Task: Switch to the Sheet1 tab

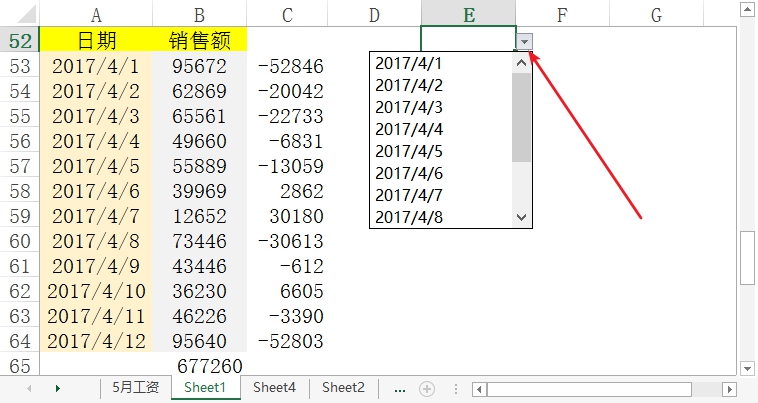Action: coord(205,388)
